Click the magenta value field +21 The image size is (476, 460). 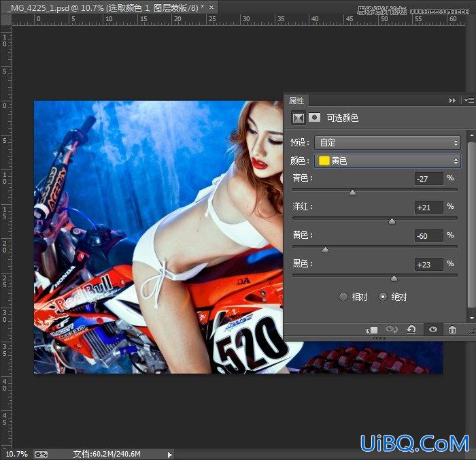428,208
